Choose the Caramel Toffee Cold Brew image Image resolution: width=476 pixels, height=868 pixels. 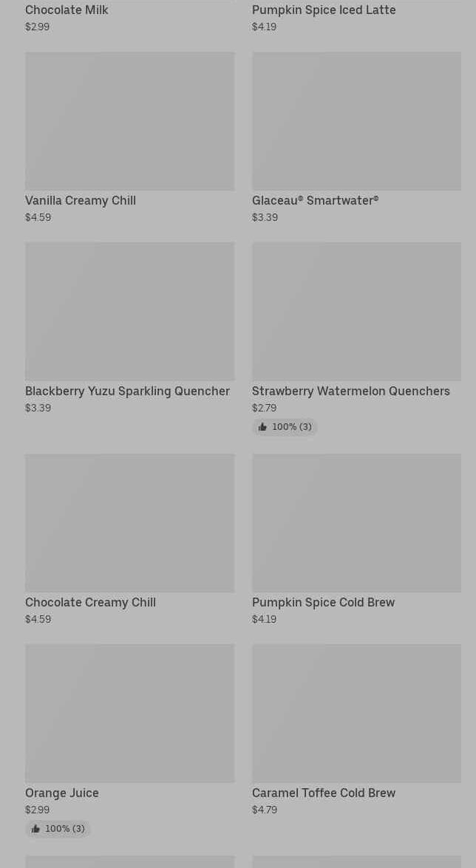click(356, 714)
